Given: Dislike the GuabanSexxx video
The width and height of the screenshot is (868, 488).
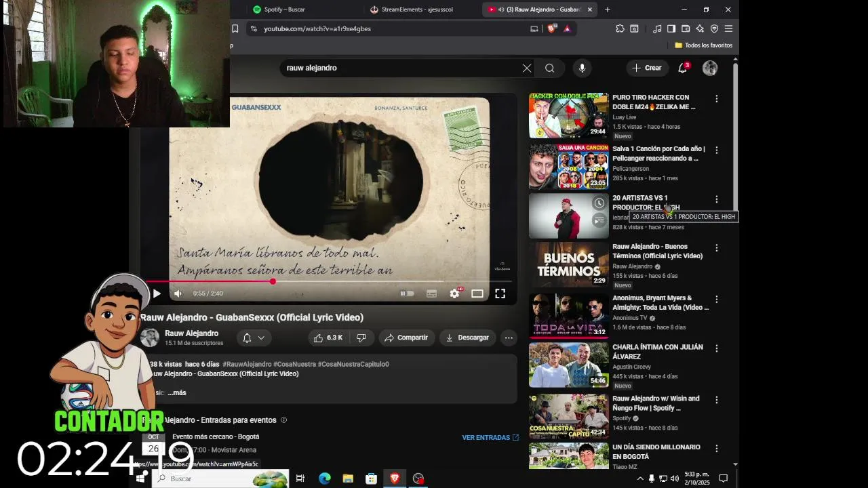Looking at the screenshot, I should (361, 338).
